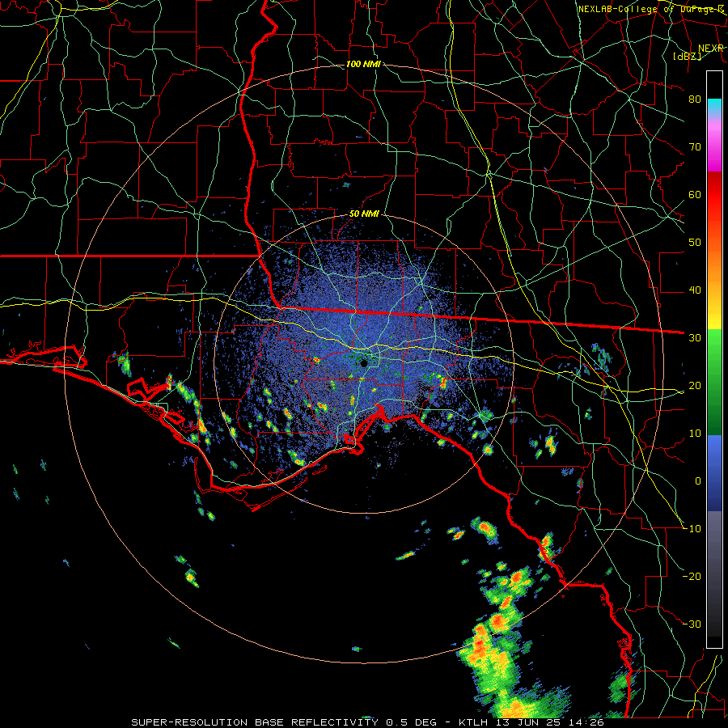The height and width of the screenshot is (728, 728).
Task: Click the -30 value on dBZ scale
Action: [x=692, y=624]
